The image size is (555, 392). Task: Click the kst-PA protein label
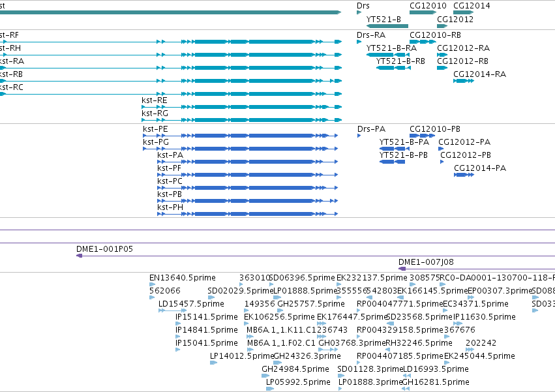point(170,155)
